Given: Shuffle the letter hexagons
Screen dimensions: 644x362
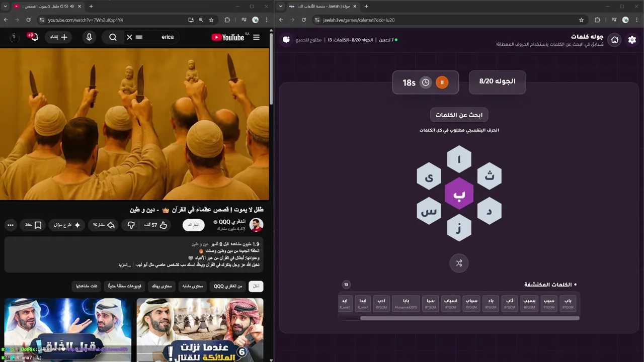Looking at the screenshot, I should point(459,263).
